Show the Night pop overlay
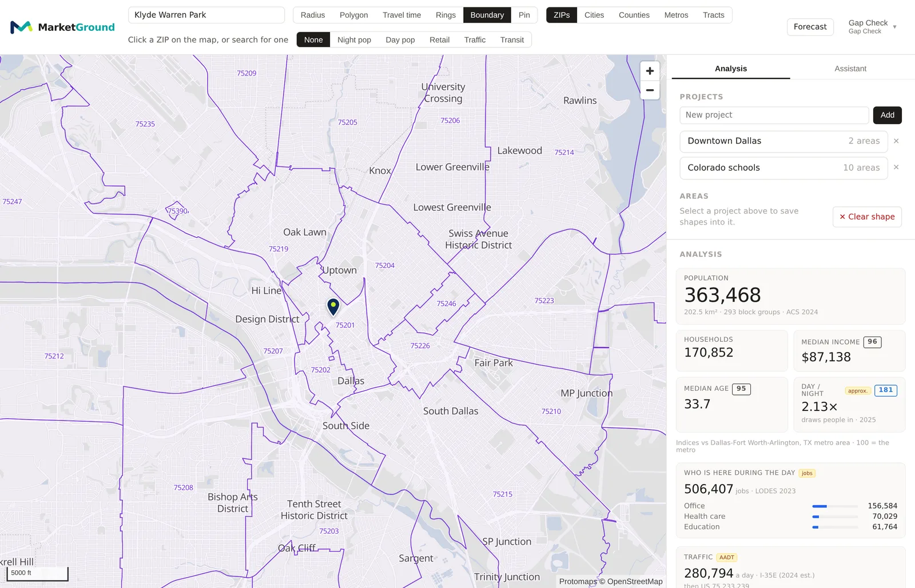The height and width of the screenshot is (588, 915). 354,39
